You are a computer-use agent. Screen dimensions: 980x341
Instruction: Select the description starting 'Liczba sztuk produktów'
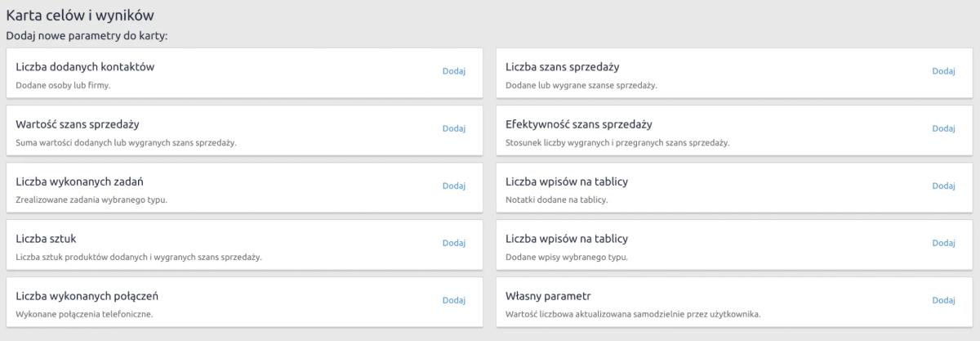point(139,257)
